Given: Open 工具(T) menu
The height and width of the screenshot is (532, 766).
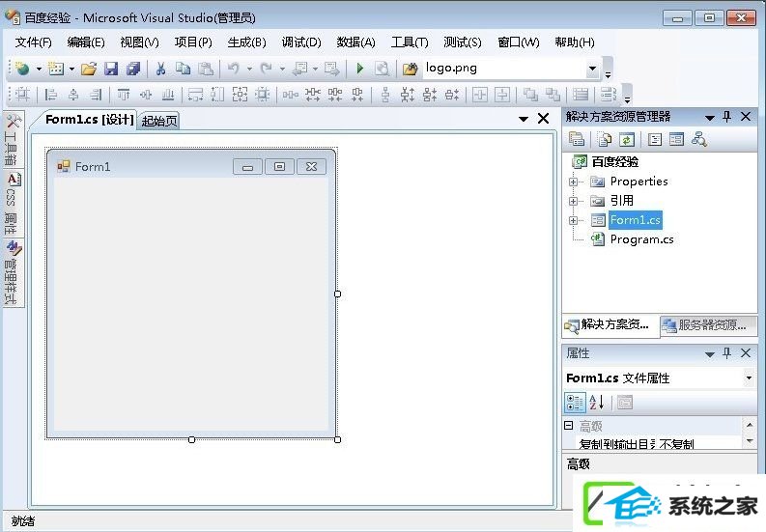Looking at the screenshot, I should pos(410,42).
